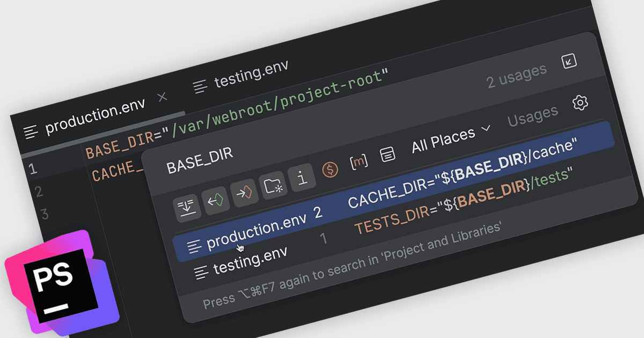This screenshot has height=338, width=644.
Task: Toggle the list view filter icon
Action: [387, 156]
